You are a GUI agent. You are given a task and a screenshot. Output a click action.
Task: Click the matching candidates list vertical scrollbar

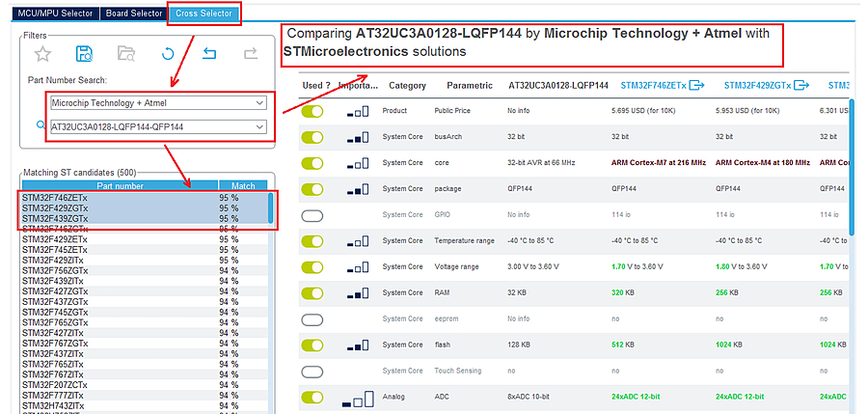[x=270, y=210]
